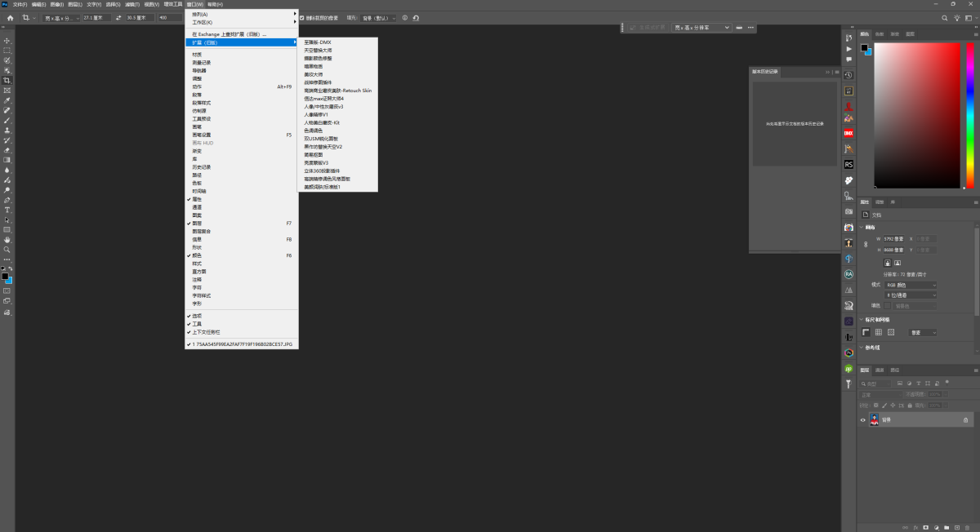Viewport: 980px width, 532px height.
Task: Select the Type tool in the toolbar
Action: (7, 210)
